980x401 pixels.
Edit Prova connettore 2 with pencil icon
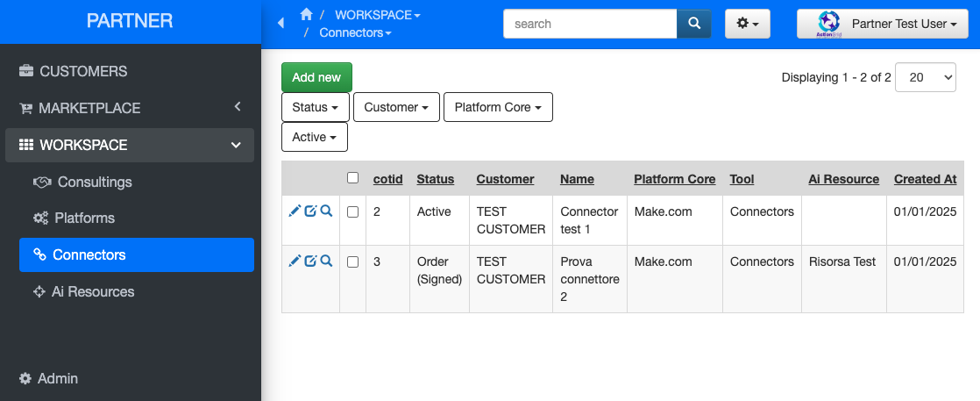[295, 261]
